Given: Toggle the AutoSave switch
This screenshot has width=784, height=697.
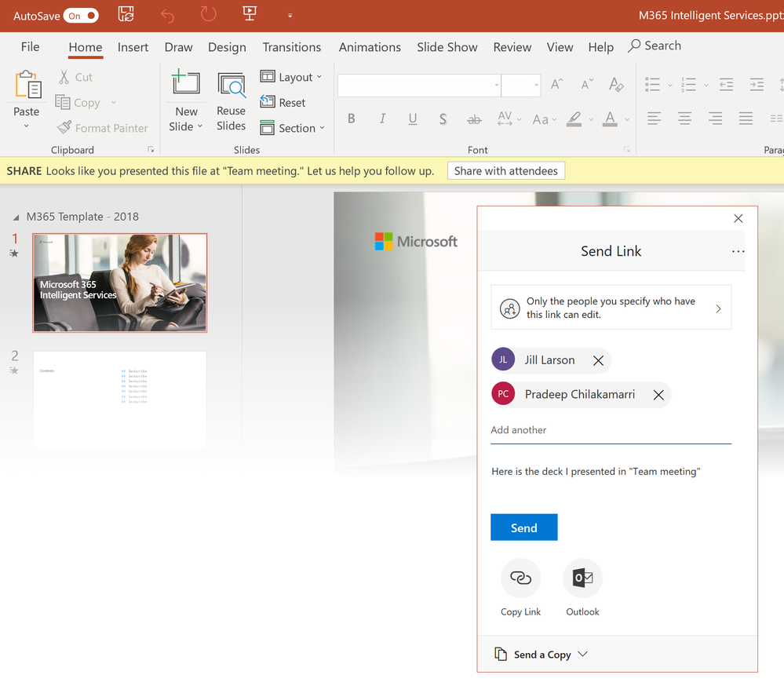Looking at the screenshot, I should [81, 16].
